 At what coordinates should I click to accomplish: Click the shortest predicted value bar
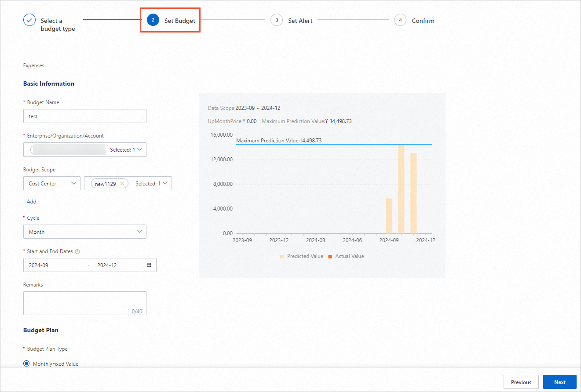[389, 216]
